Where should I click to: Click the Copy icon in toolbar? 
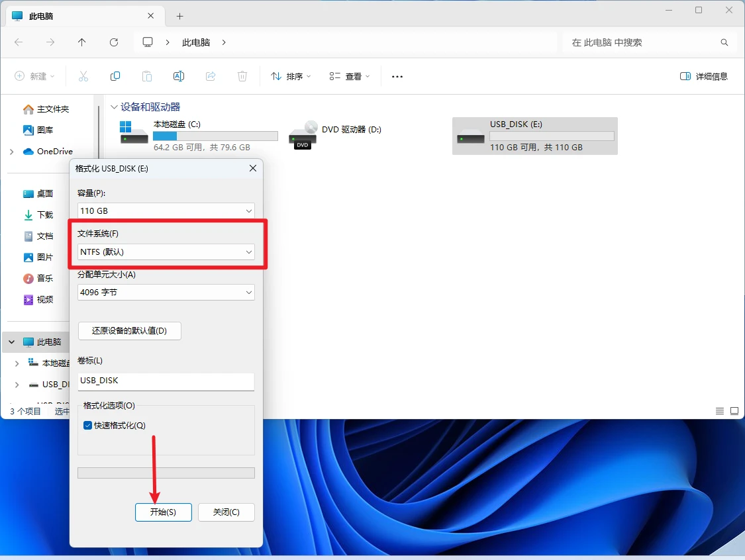115,76
